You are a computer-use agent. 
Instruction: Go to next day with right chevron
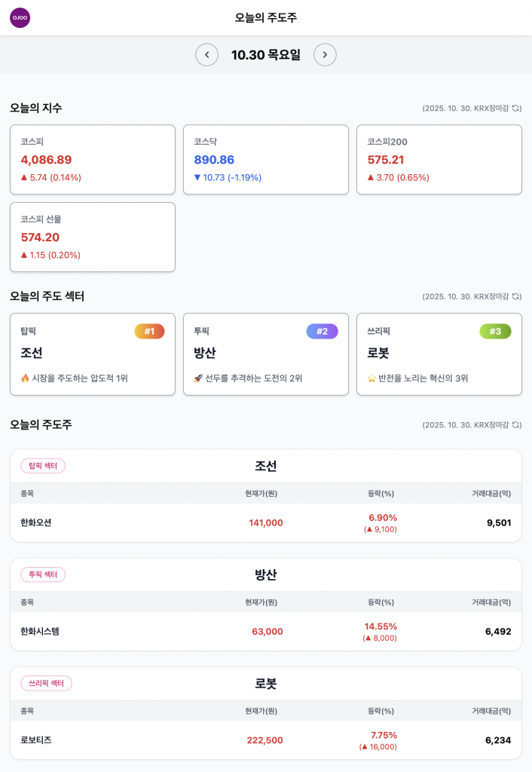(325, 54)
